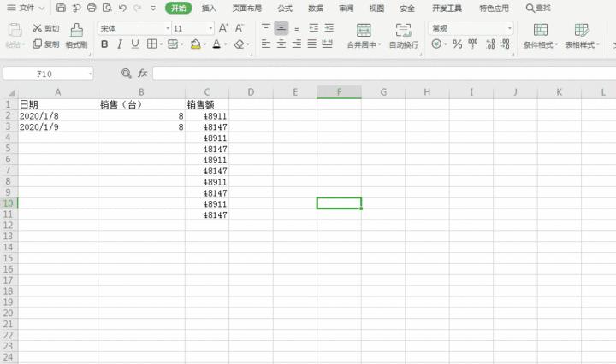The height and width of the screenshot is (364, 616).
Task: Click the Print icon in quick access toolbar
Action: 92,8
